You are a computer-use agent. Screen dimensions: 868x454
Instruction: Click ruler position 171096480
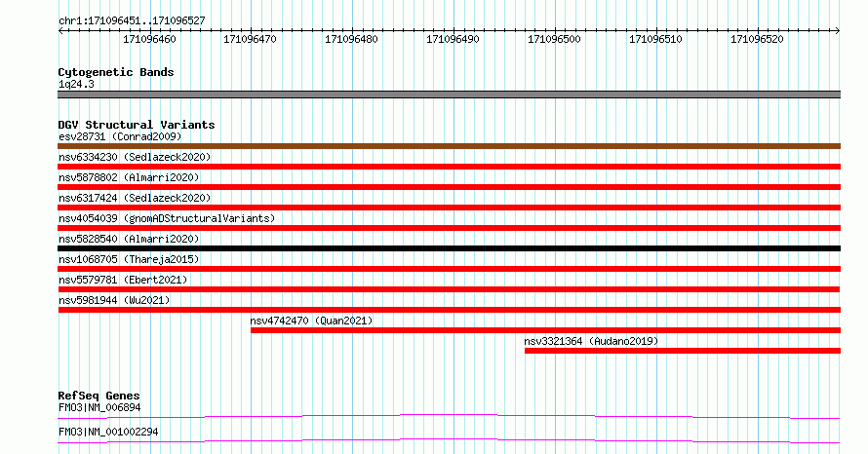pos(351,39)
